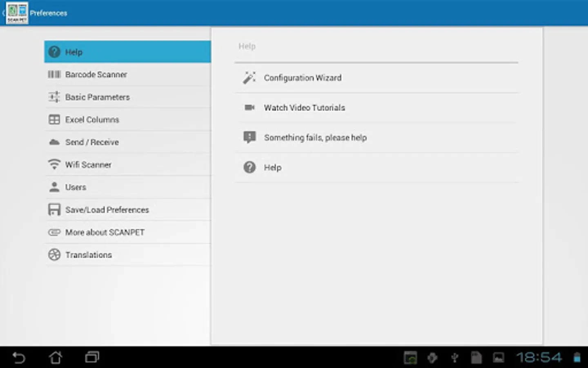Click the Excel Columns table icon
This screenshot has width=588, height=368.
pos(54,119)
